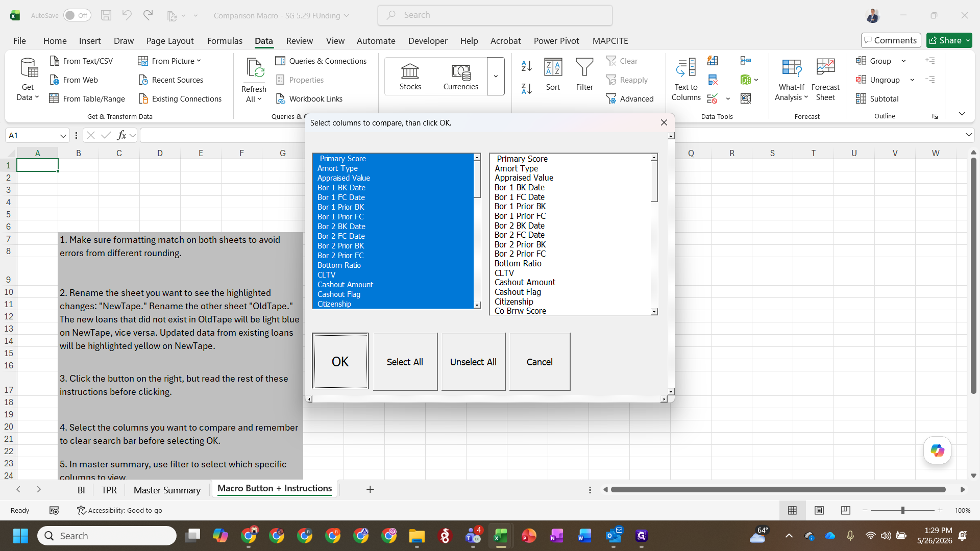The width and height of the screenshot is (980, 551).
Task: Apply the Filter funnel
Action: [584, 75]
